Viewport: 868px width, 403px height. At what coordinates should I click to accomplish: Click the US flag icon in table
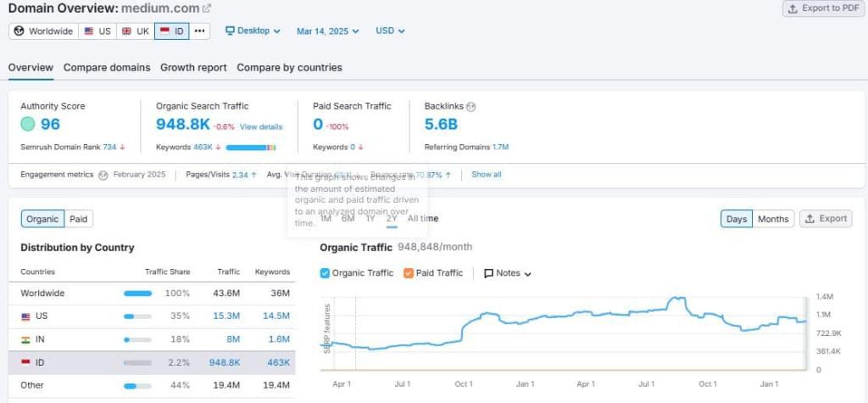coord(25,316)
